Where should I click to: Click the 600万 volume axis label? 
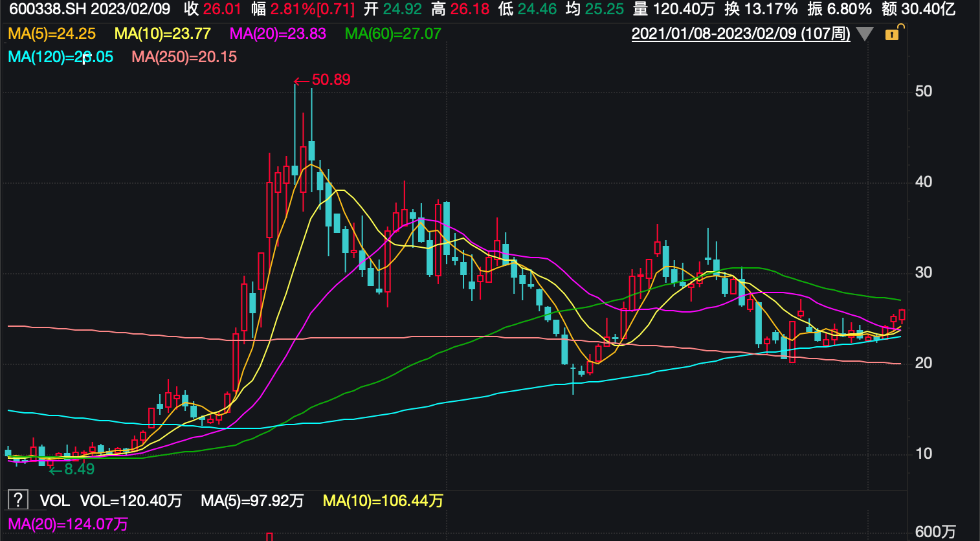(x=935, y=532)
